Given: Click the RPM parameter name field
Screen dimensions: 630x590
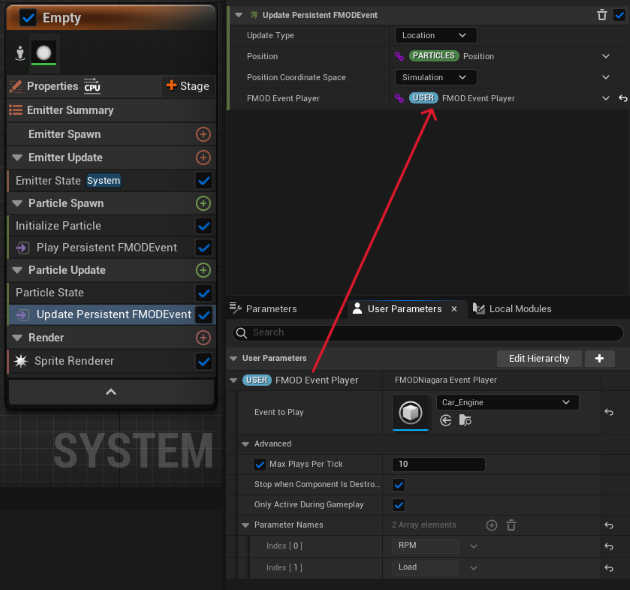Looking at the screenshot, I should tap(425, 546).
